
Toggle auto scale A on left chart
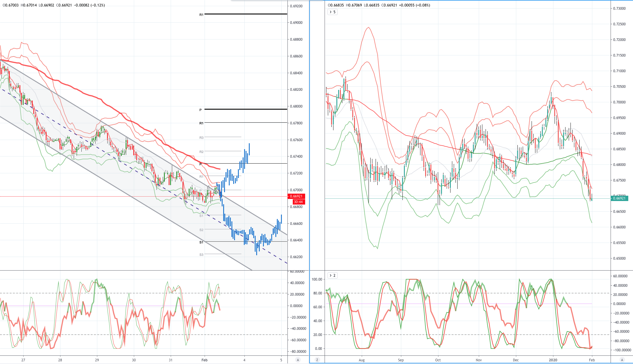click(298, 360)
